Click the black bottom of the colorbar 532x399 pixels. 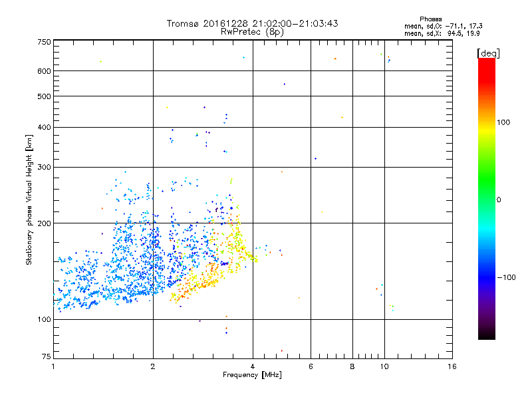click(x=487, y=334)
